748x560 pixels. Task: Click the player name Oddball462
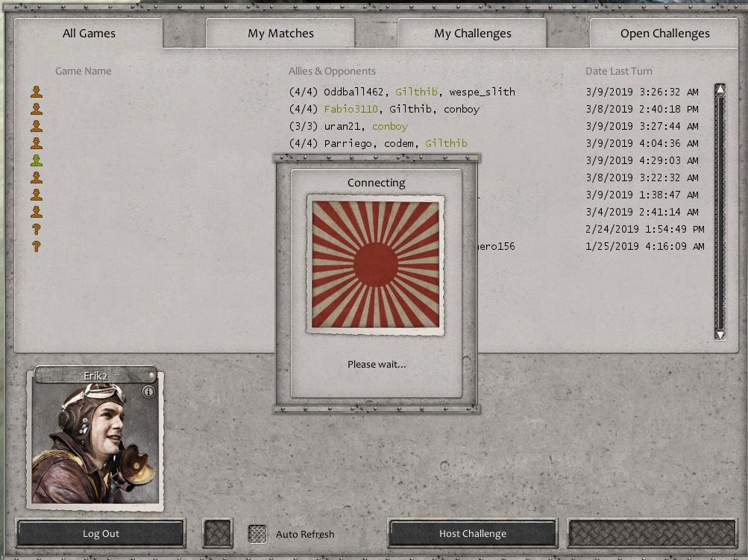coord(353,92)
